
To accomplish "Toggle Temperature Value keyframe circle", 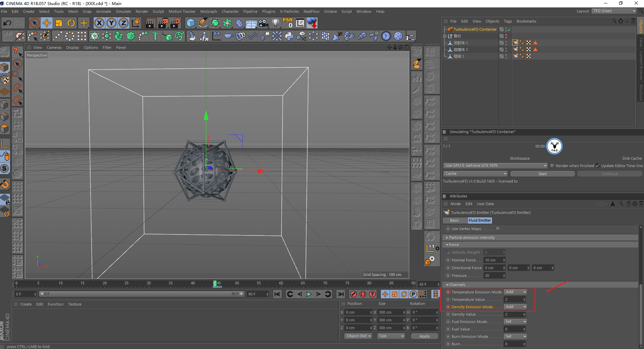I will point(448,299).
